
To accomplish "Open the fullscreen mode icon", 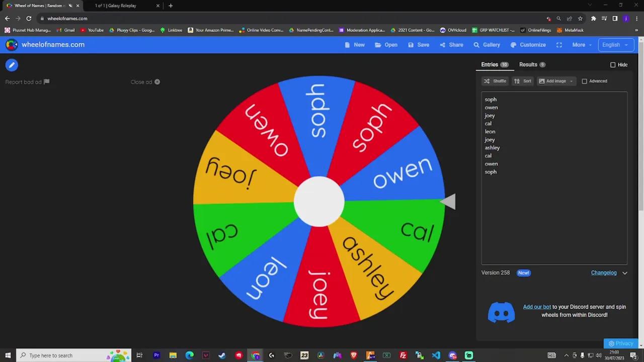I will point(559,45).
